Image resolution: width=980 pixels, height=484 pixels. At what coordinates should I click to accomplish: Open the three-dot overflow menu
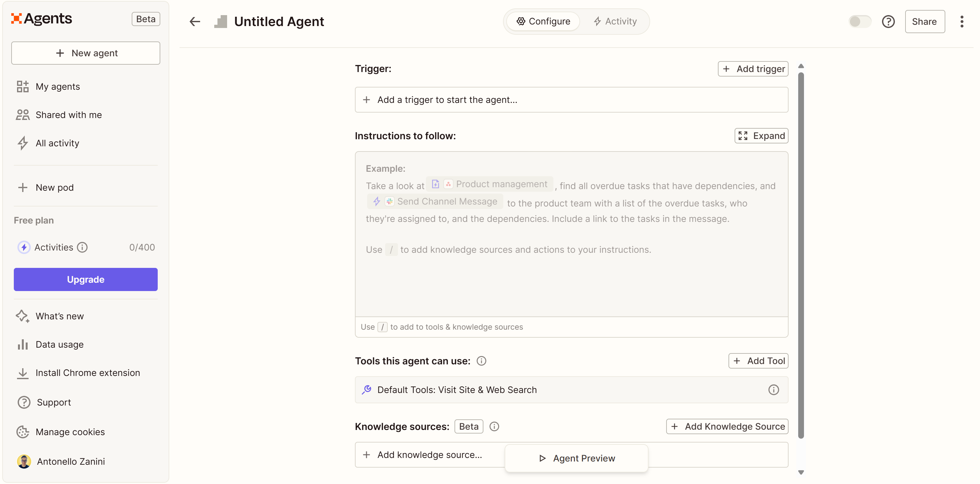click(x=962, y=22)
